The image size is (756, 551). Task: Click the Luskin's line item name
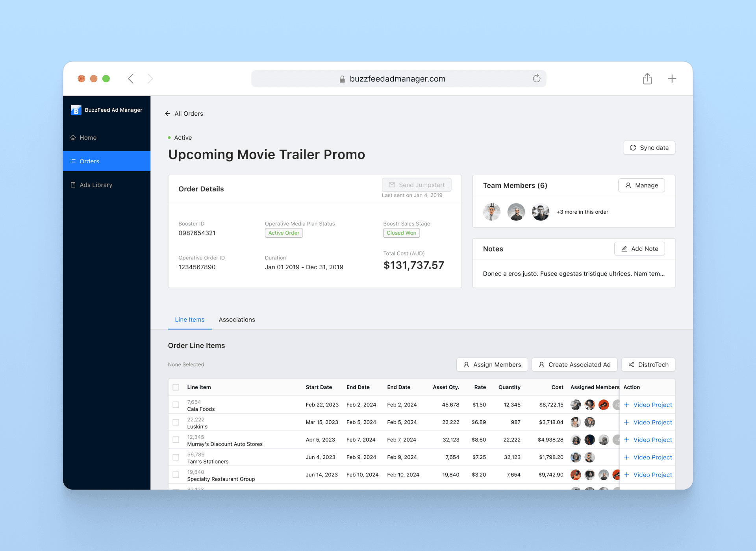pyautogui.click(x=197, y=427)
